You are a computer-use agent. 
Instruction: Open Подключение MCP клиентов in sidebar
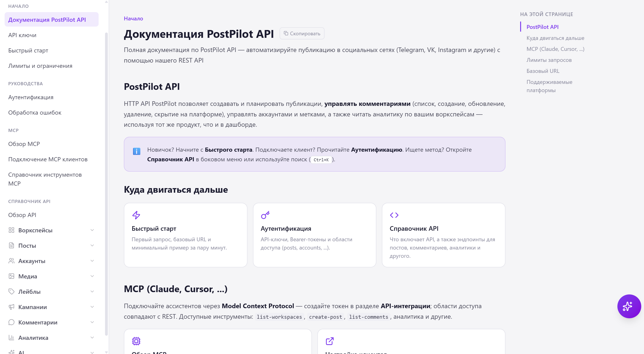pyautogui.click(x=52, y=159)
